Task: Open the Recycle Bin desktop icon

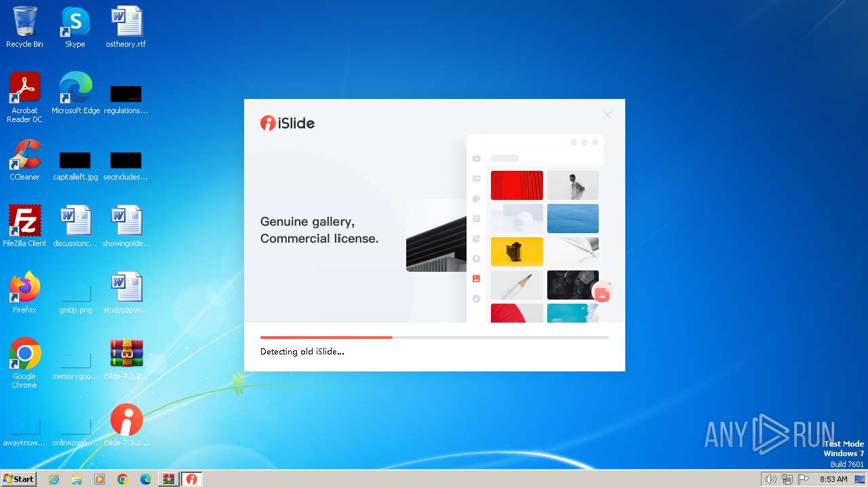Action: tap(24, 27)
